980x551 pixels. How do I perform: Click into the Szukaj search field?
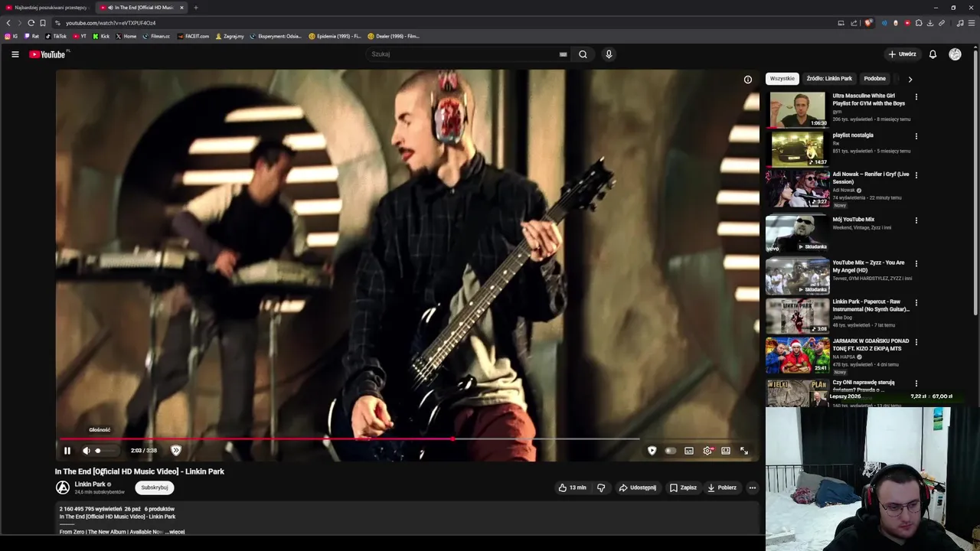tap(463, 54)
